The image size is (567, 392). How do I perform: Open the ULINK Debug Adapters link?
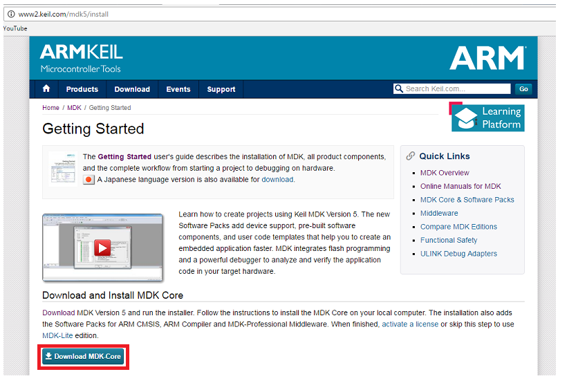coord(458,254)
